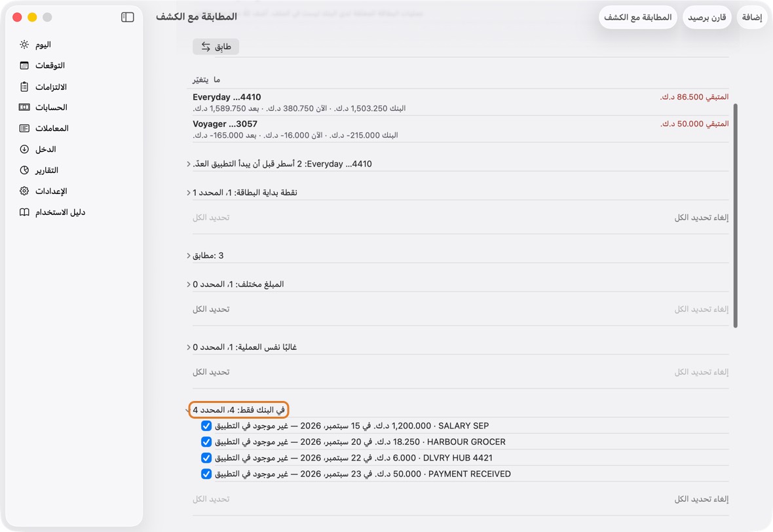The width and height of the screenshot is (773, 532).
Task: Click the المطابقة مع الكشف toolbar button
Action: (x=638, y=17)
